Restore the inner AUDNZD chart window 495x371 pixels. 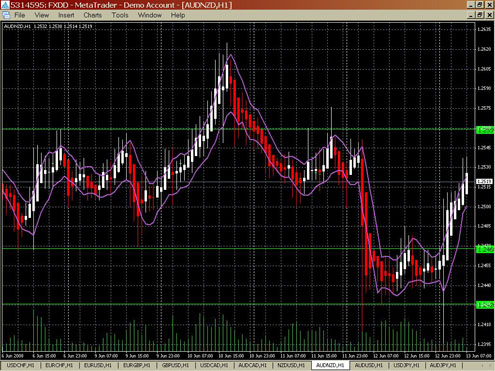click(480, 15)
